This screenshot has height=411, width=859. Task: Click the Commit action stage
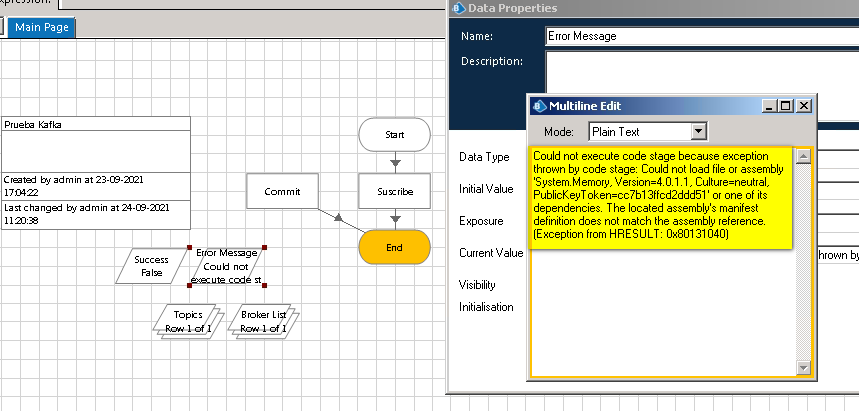(x=282, y=190)
